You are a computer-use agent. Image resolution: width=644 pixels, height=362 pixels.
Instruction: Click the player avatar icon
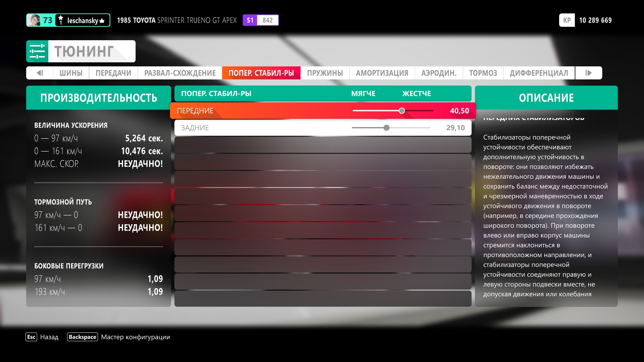click(x=34, y=20)
